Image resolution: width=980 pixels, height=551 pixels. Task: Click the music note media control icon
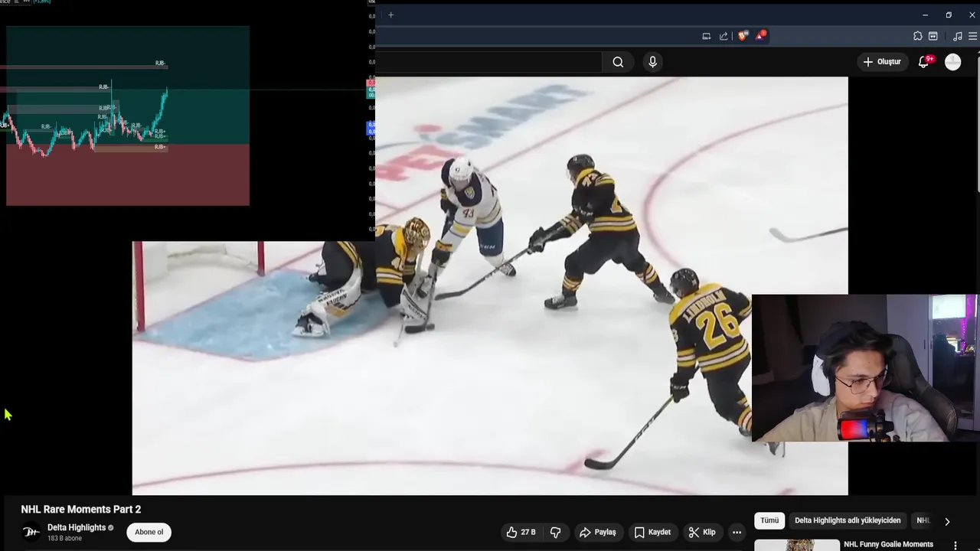click(957, 36)
